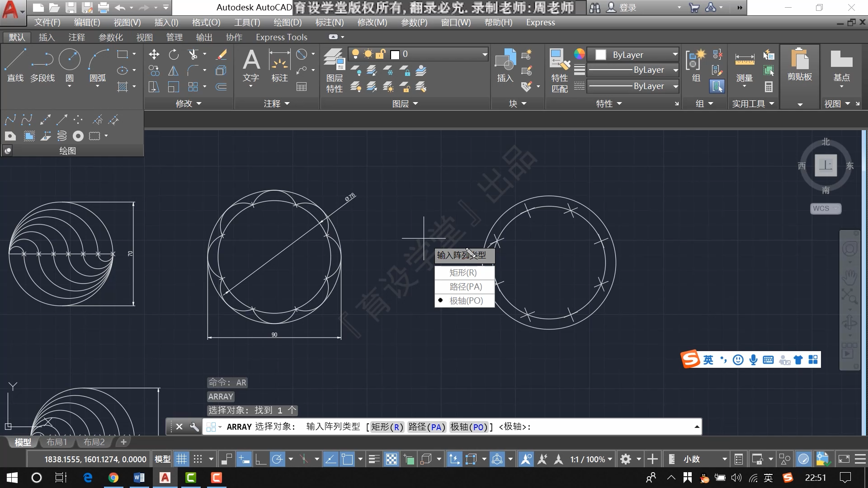
Task: Open Layer Properties (图层特性)
Action: [x=335, y=70]
